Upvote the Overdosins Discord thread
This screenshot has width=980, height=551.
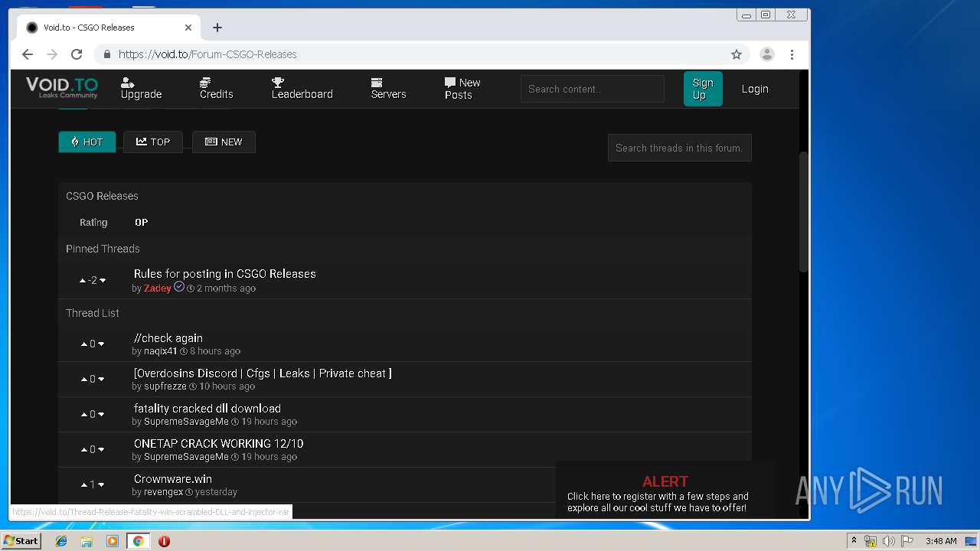click(84, 380)
